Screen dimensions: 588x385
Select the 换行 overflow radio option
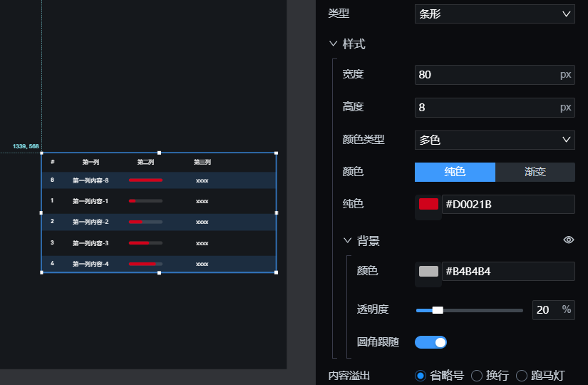point(477,376)
